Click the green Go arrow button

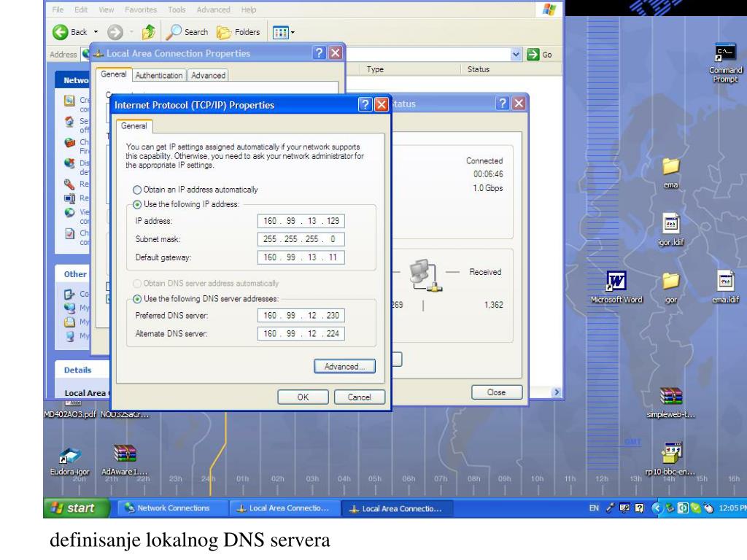point(533,54)
